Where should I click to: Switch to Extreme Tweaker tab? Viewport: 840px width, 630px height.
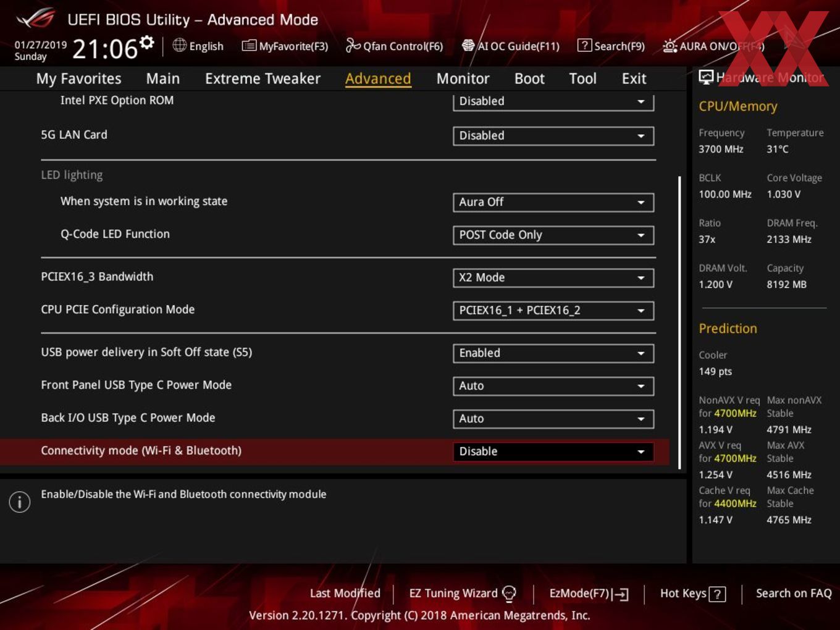point(262,78)
